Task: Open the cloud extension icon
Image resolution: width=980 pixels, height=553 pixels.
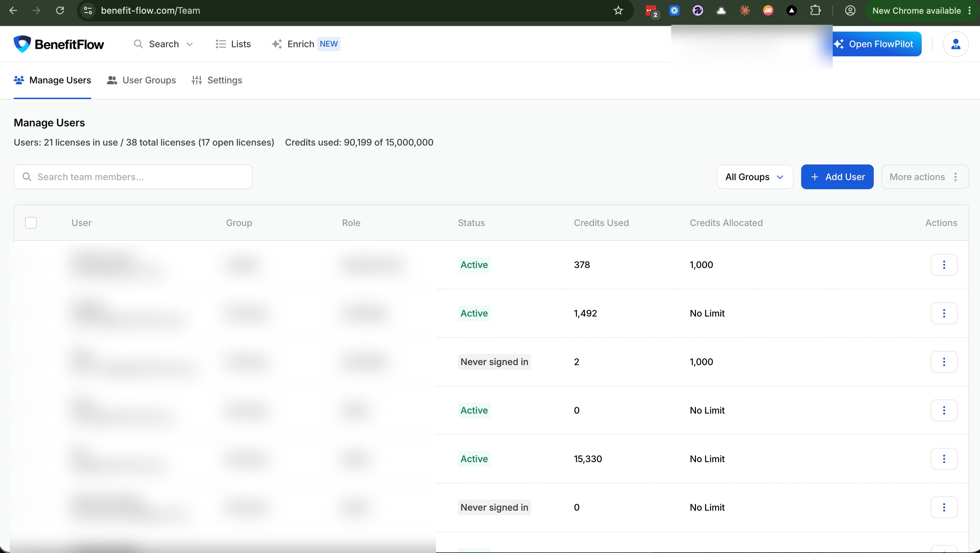Action: tap(721, 11)
